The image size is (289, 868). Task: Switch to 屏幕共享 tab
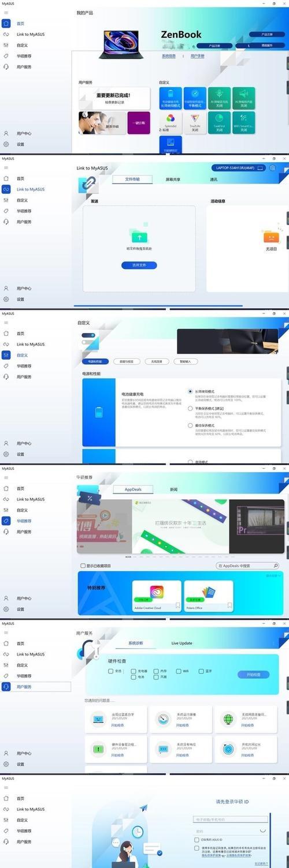coord(173,179)
